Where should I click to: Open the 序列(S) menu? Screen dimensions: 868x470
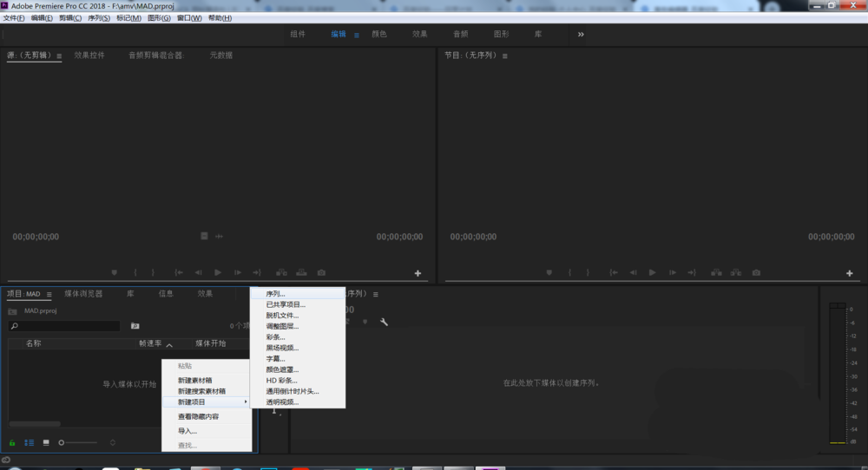coord(99,18)
